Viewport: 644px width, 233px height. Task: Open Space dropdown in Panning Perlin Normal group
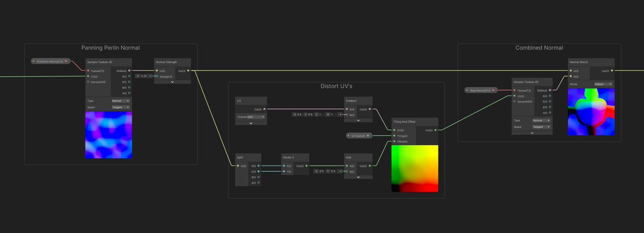pyautogui.click(x=120, y=107)
